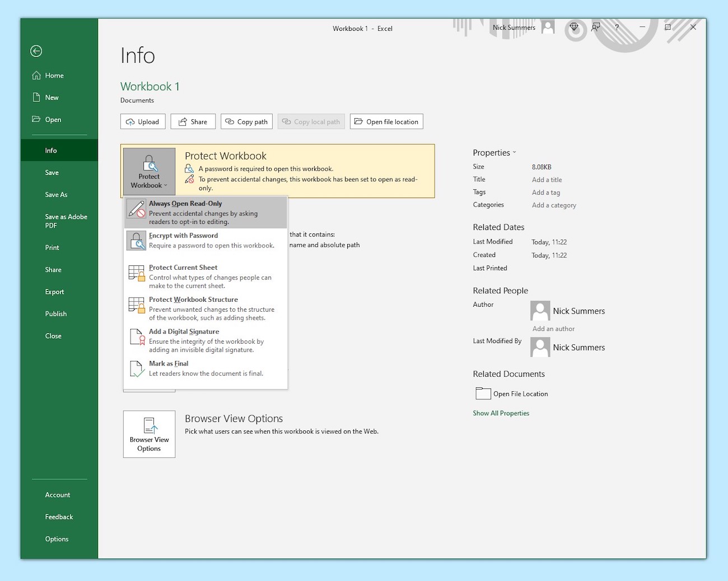This screenshot has width=728, height=581.
Task: Click the Copy path link icon
Action: pyautogui.click(x=229, y=121)
